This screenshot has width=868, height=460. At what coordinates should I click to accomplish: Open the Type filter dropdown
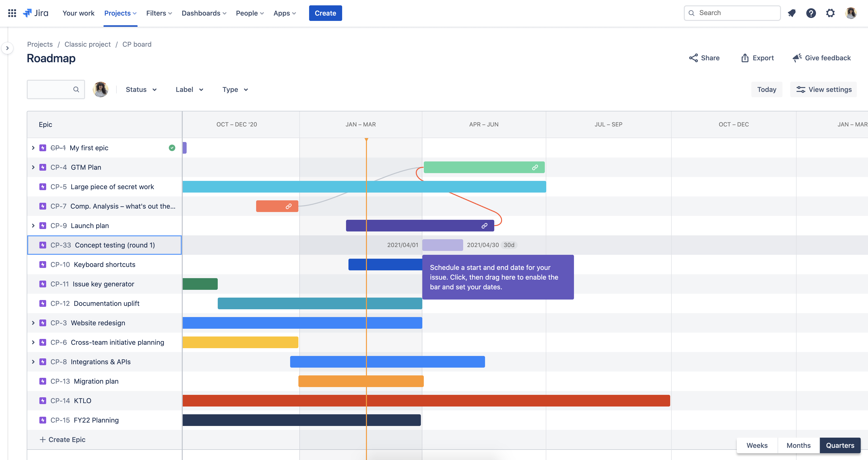coord(235,89)
